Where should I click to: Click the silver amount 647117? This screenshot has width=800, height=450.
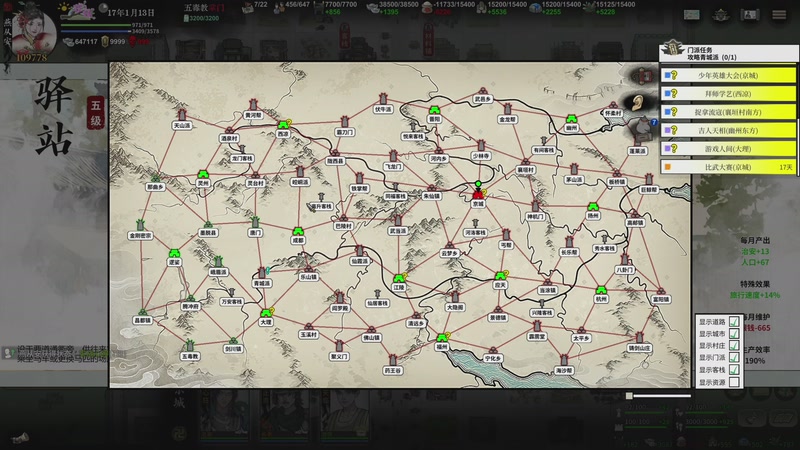coord(86,41)
